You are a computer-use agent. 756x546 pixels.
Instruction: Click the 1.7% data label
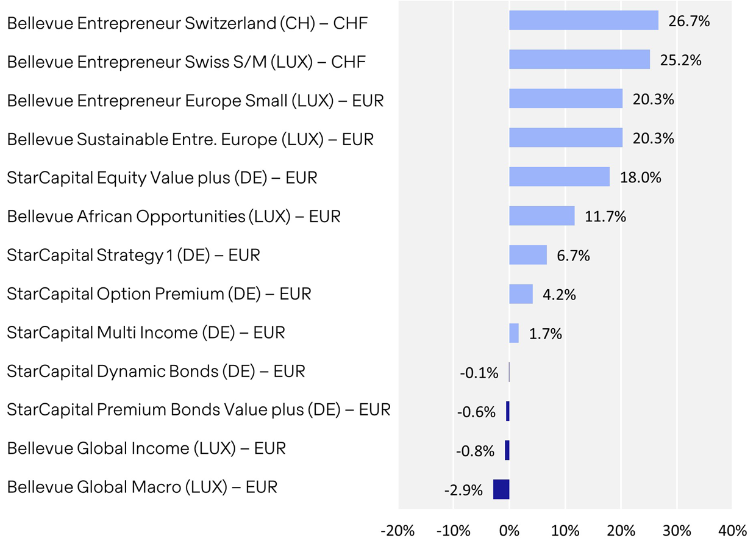point(545,334)
